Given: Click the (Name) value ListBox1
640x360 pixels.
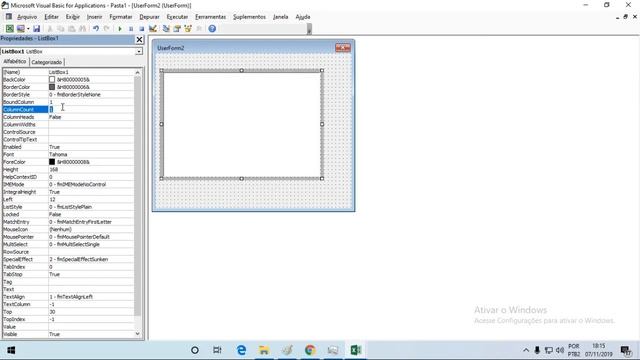Looking at the screenshot, I should pyautogui.click(x=59, y=72).
